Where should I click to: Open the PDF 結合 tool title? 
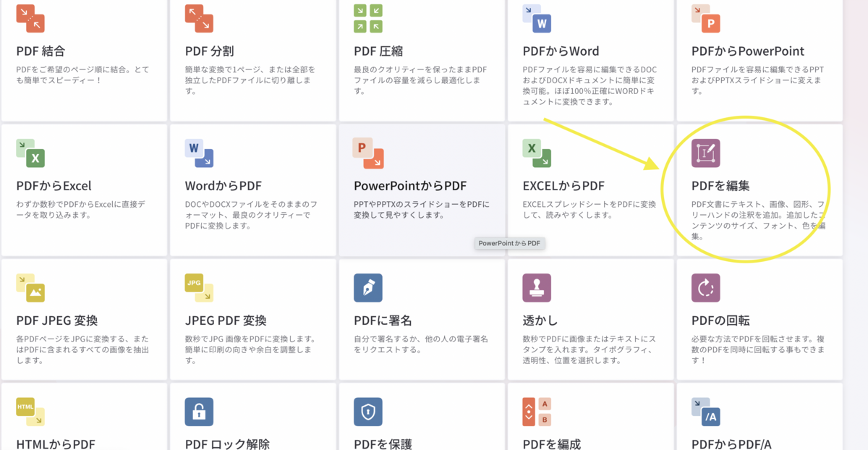[41, 51]
